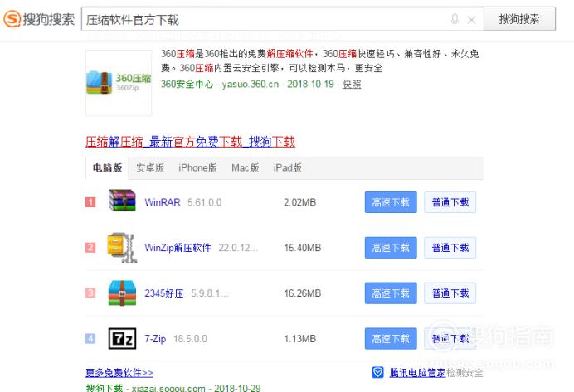Click 高速下载 for WinZip
This screenshot has width=574, height=392.
tap(391, 248)
